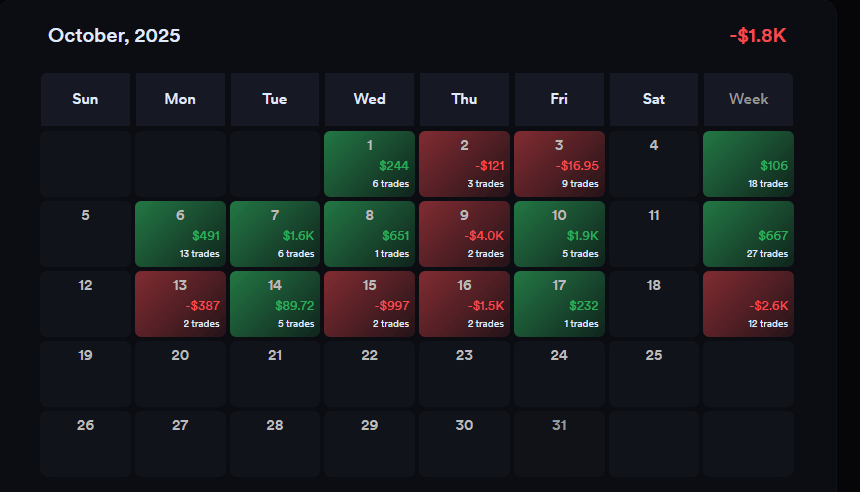The height and width of the screenshot is (492, 860).
Task: Open October 6 showing $491 profit
Action: pyautogui.click(x=180, y=234)
